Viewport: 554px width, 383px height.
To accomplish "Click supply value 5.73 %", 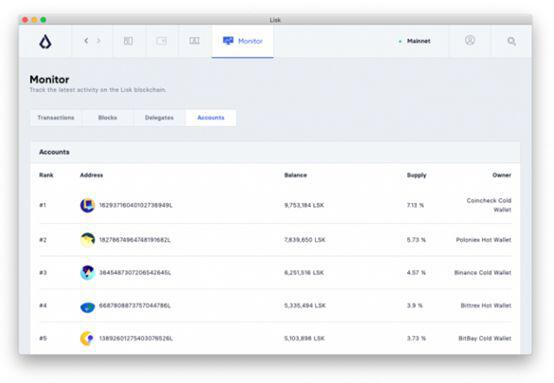I will [x=416, y=240].
